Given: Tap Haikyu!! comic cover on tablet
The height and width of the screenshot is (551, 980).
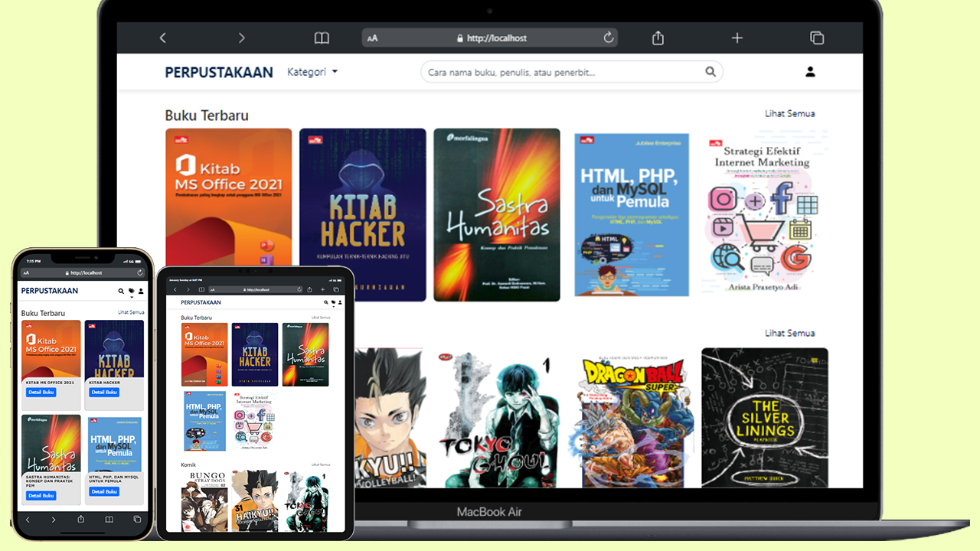Looking at the screenshot, I should click(x=255, y=501).
